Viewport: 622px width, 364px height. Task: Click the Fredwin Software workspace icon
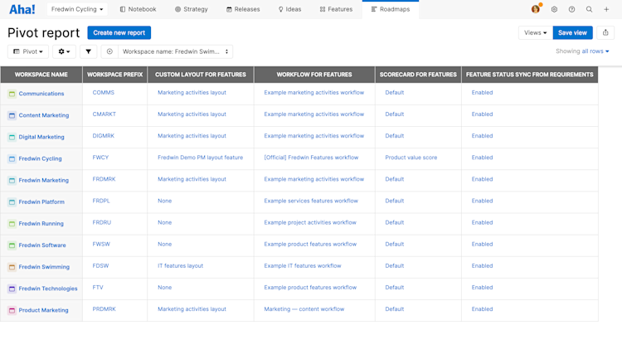12,245
